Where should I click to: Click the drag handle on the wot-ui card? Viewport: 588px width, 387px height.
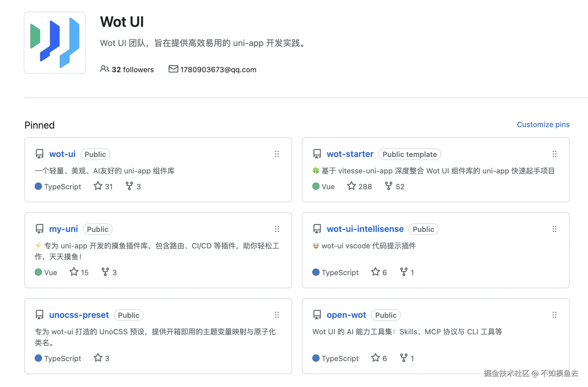click(277, 154)
